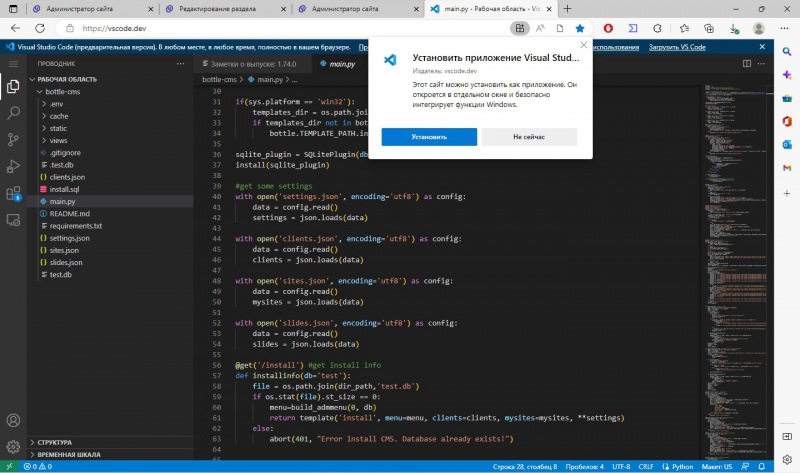Expand the static folder in explorer

coord(59,128)
